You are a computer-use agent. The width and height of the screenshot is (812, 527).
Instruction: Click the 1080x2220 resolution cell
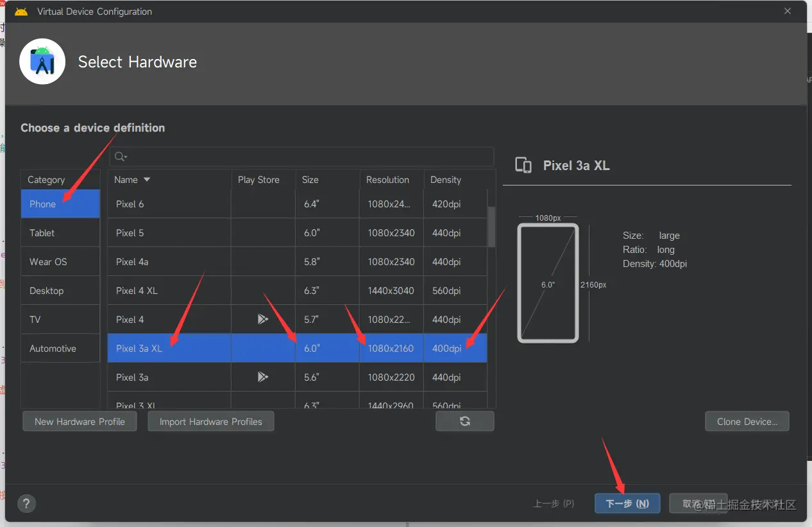click(x=391, y=377)
